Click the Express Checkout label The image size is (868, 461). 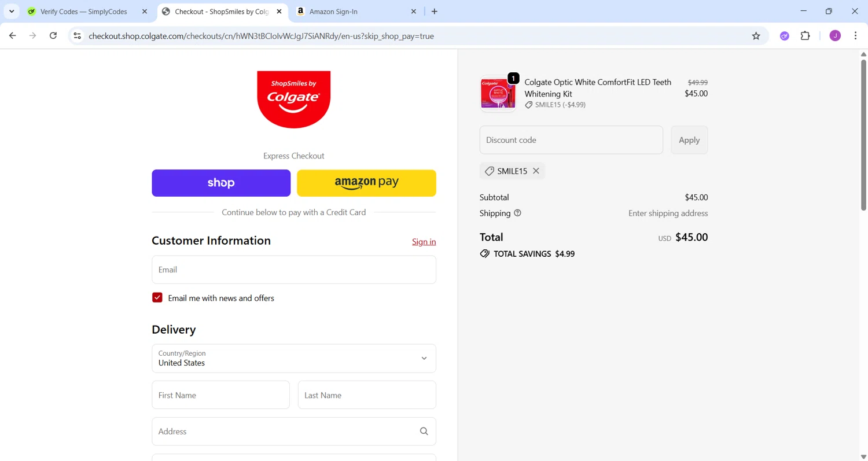[x=293, y=156]
